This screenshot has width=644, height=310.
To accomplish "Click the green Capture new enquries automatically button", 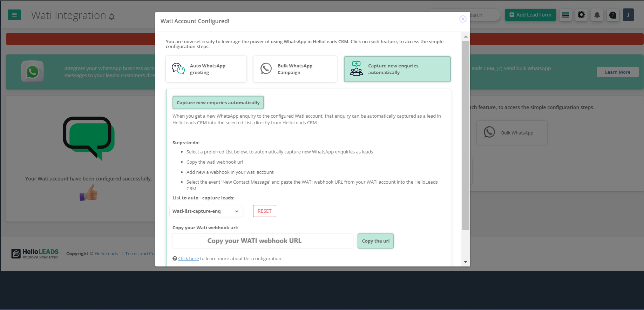I will click(218, 103).
